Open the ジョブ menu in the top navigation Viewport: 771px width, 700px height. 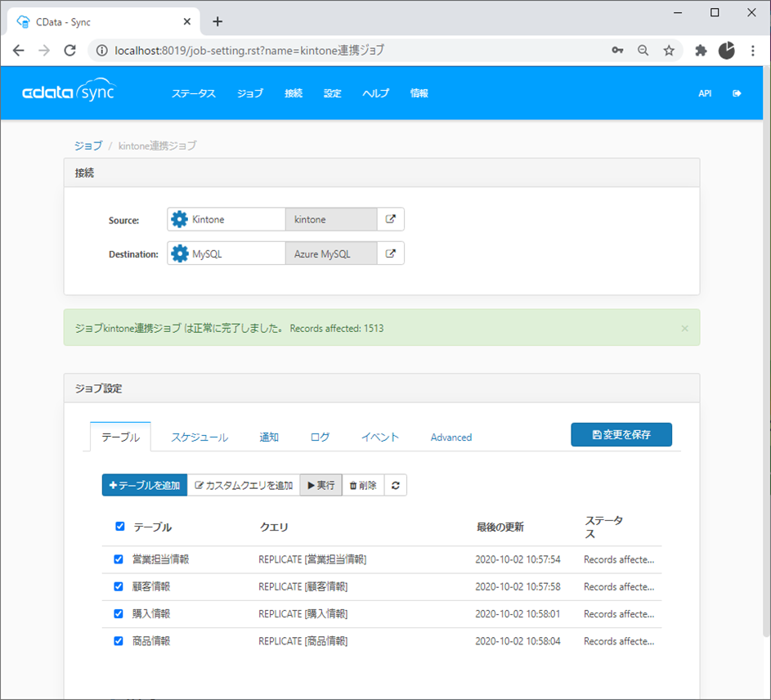(x=250, y=93)
